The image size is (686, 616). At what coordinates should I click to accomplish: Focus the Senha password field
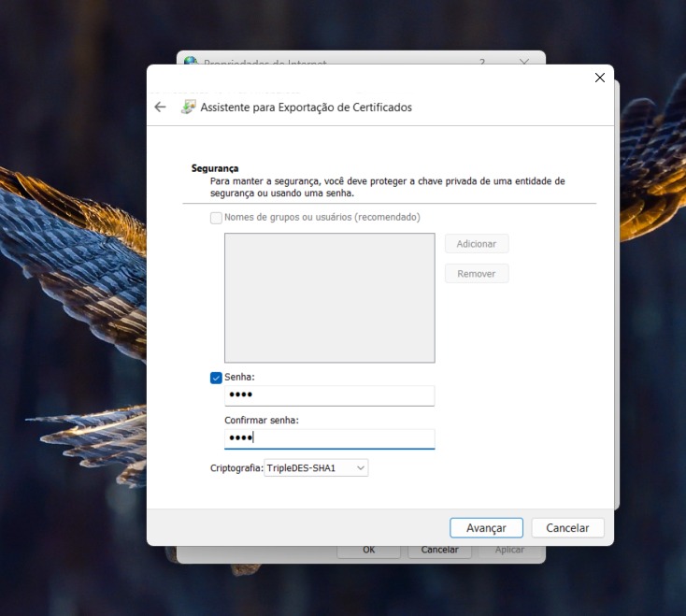coord(329,395)
